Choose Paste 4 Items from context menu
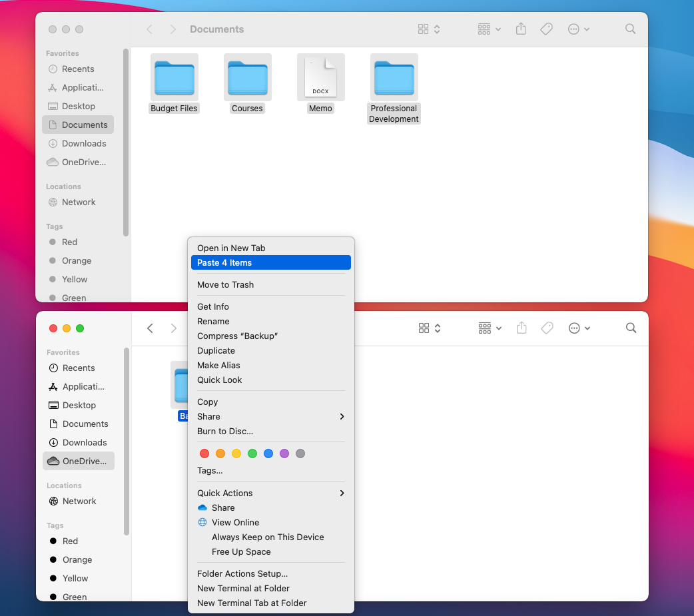This screenshot has width=694, height=616. (271, 263)
